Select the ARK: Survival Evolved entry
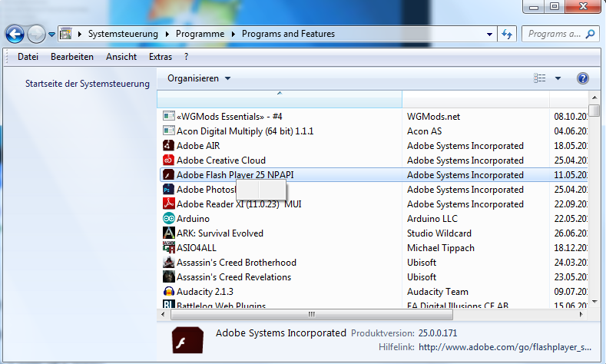This screenshot has height=364, width=606. click(220, 233)
